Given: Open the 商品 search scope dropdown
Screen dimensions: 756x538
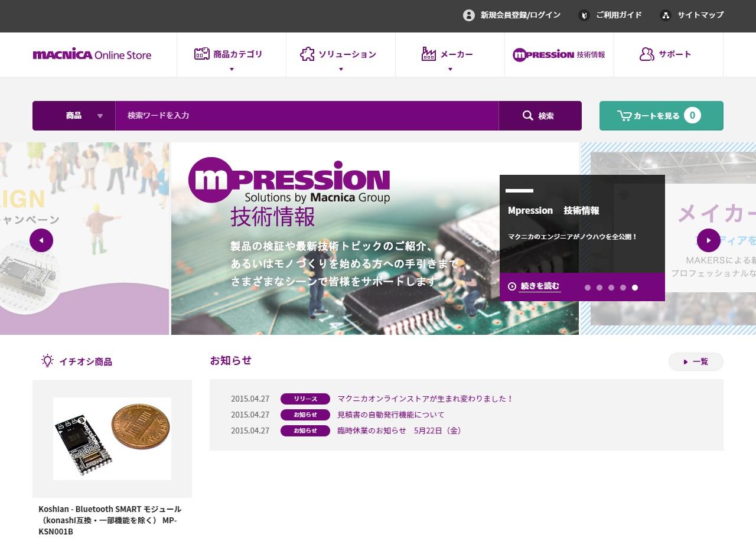Looking at the screenshot, I should (x=74, y=116).
